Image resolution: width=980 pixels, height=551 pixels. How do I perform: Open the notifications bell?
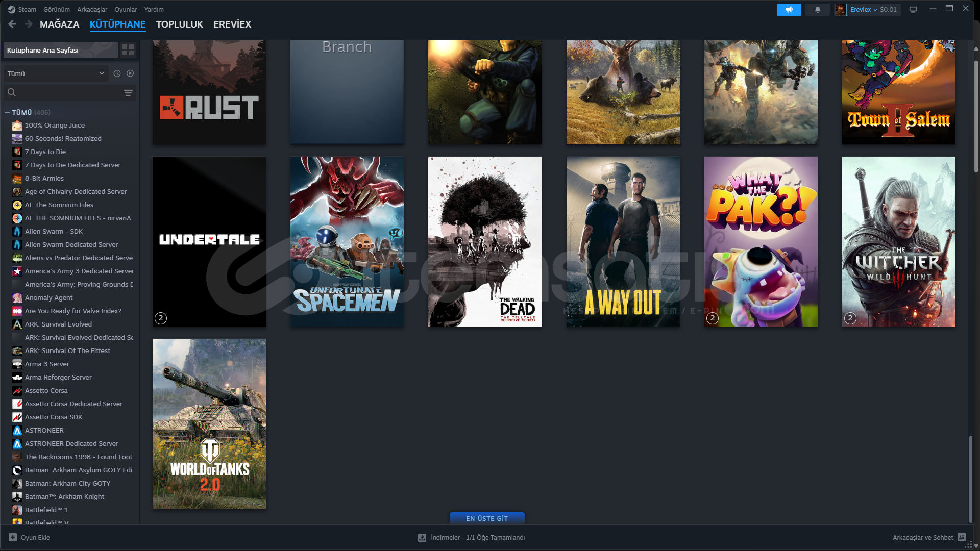point(817,10)
